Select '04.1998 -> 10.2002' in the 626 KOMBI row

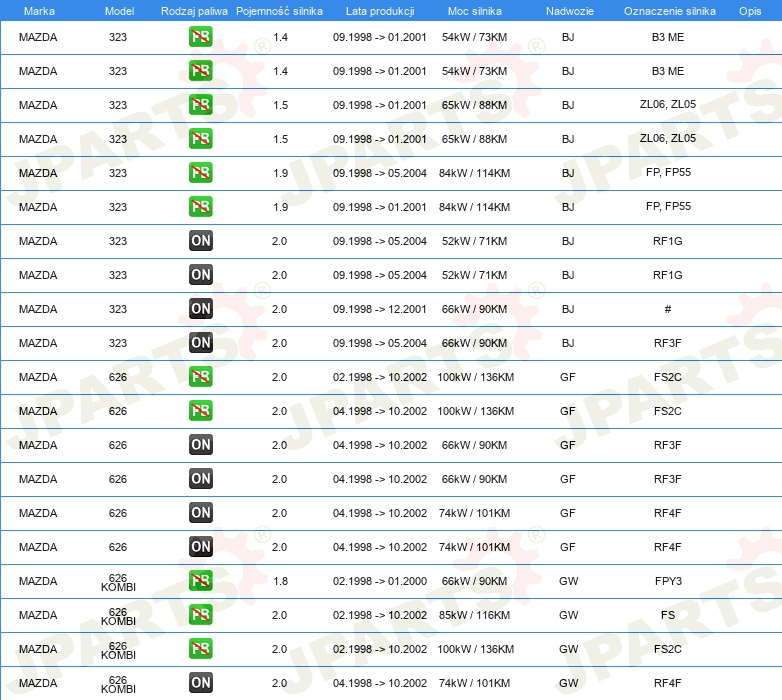click(x=380, y=683)
